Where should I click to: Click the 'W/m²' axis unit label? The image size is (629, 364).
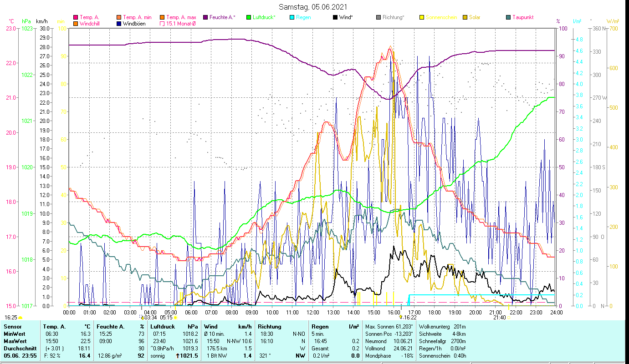(x=613, y=21)
